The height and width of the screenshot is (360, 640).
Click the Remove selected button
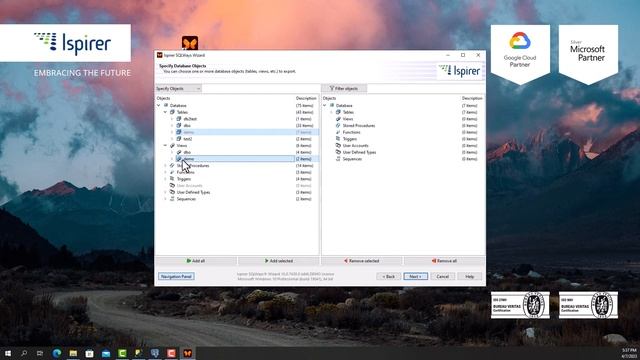pyautogui.click(x=362, y=261)
